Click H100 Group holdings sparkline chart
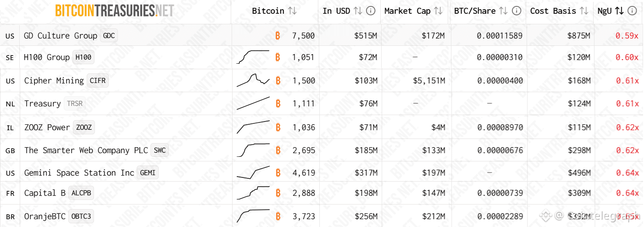The height and width of the screenshot is (227, 644). click(253, 57)
